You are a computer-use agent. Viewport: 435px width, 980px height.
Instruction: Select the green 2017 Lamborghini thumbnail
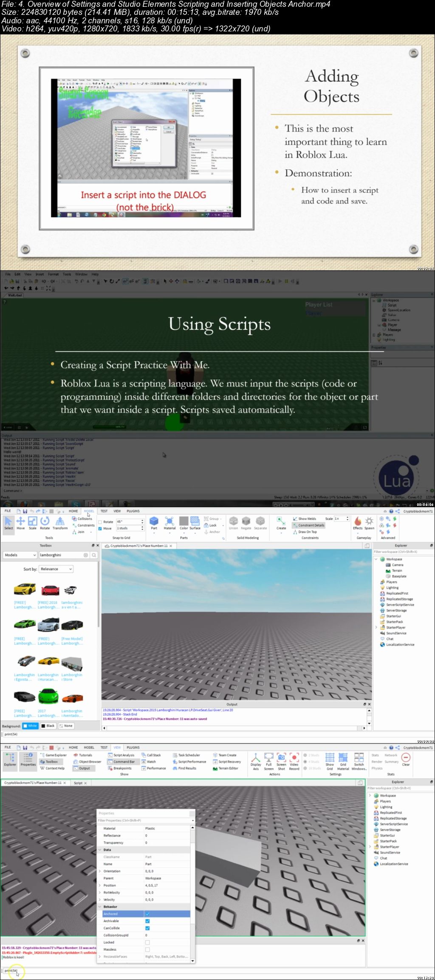pyautogui.click(x=48, y=696)
